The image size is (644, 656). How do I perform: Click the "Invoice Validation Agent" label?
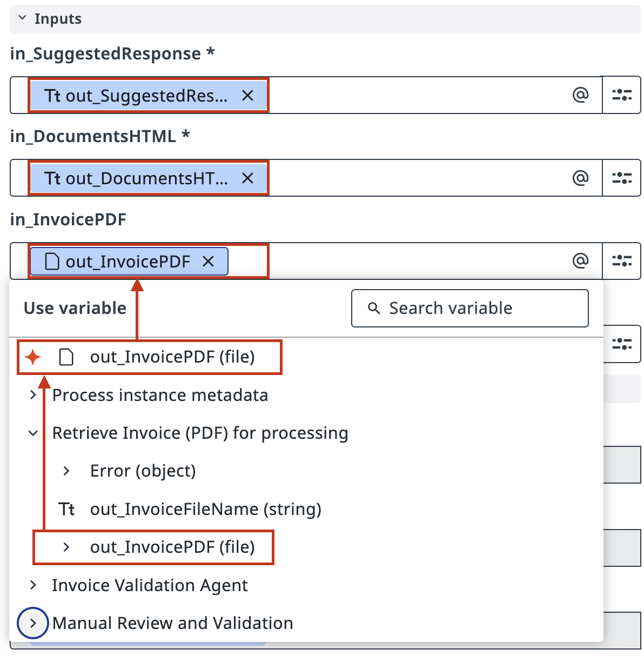click(x=150, y=585)
